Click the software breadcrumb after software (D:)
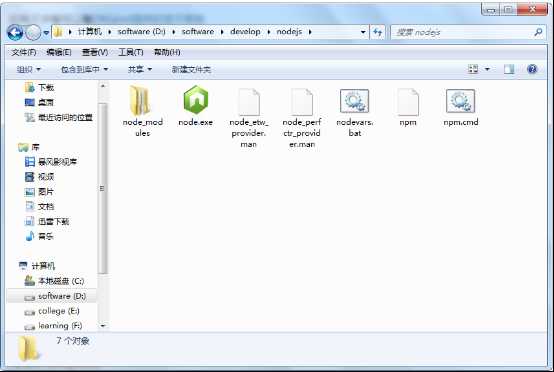Viewport: 554px width, 372px height. [x=198, y=32]
